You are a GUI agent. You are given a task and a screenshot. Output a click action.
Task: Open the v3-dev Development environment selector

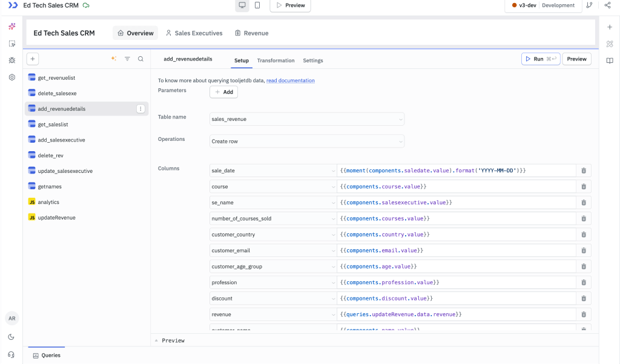pyautogui.click(x=543, y=5)
